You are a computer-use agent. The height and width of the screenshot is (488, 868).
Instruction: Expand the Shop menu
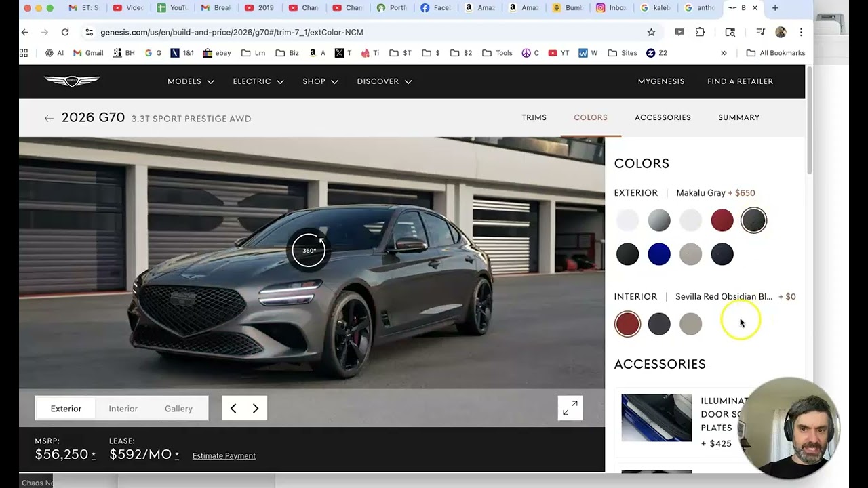point(320,81)
